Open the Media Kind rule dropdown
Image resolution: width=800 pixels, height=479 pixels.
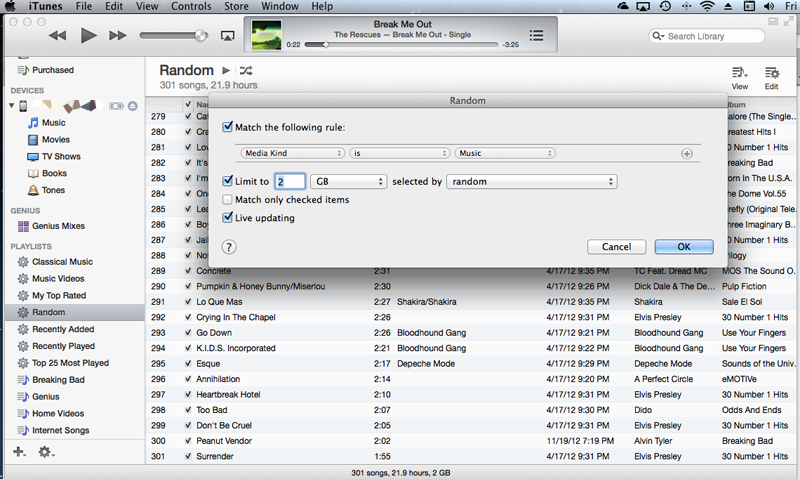pyautogui.click(x=292, y=153)
